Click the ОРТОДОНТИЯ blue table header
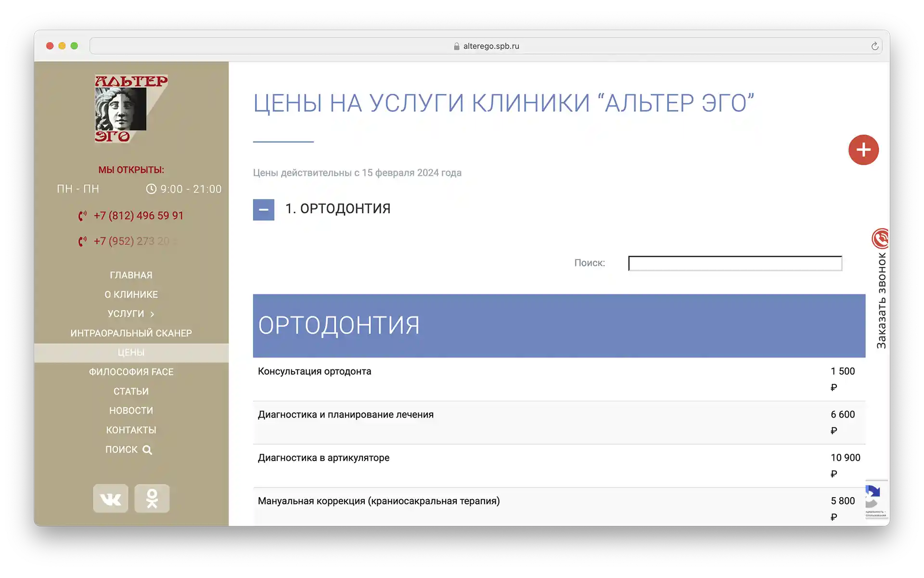Viewport: 924px width, 578px height. tap(559, 326)
